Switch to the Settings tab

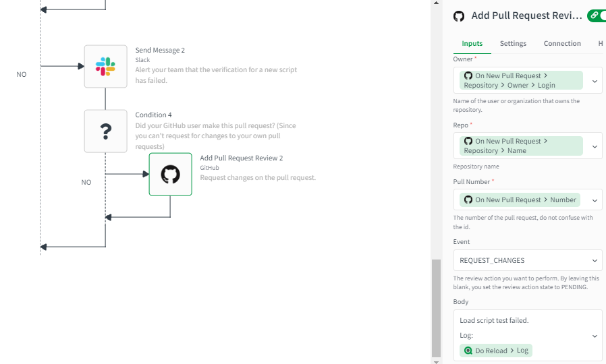pos(513,43)
